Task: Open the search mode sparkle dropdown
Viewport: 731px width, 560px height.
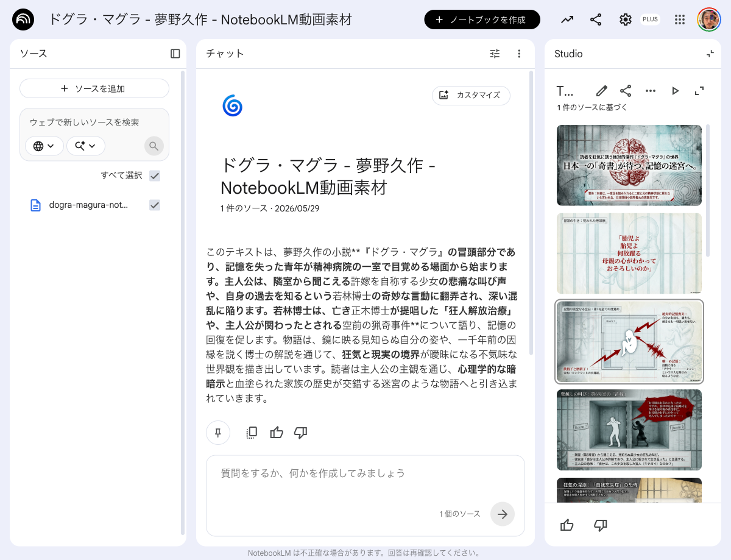Action: (86, 146)
